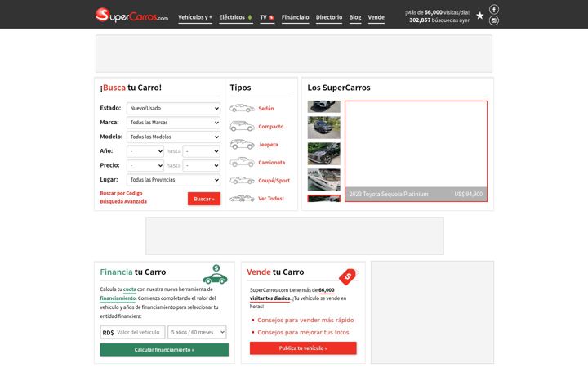
Task: Open the Eléctricos menu item
Action: [236, 17]
